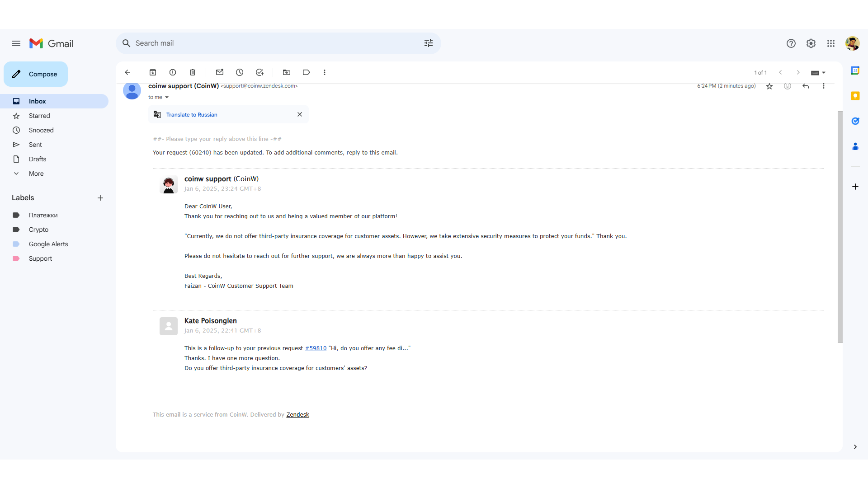Open toolbar More options menu
This screenshot has height=488, width=868.
coord(325,72)
